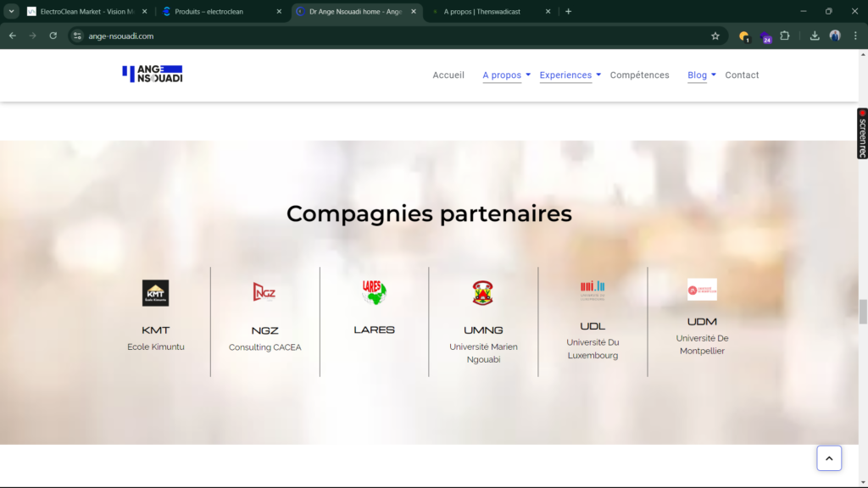868x488 pixels.
Task: Open the Contact menu item
Action: click(742, 75)
